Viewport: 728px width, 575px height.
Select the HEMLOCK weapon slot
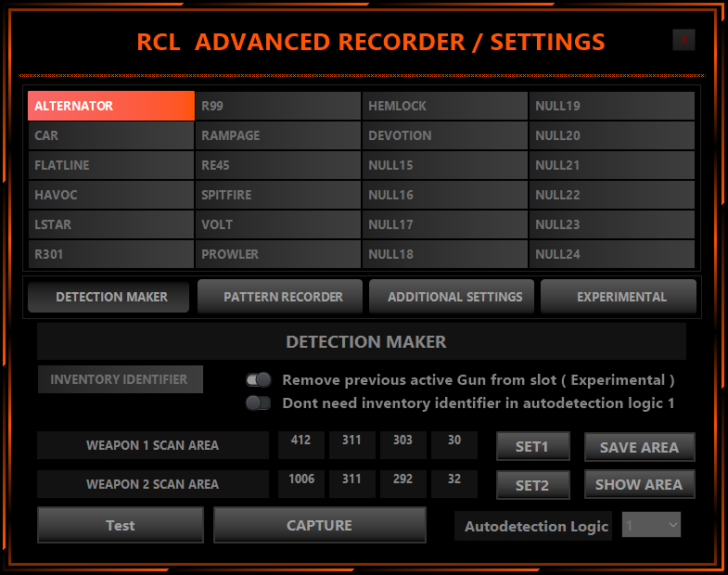click(445, 106)
